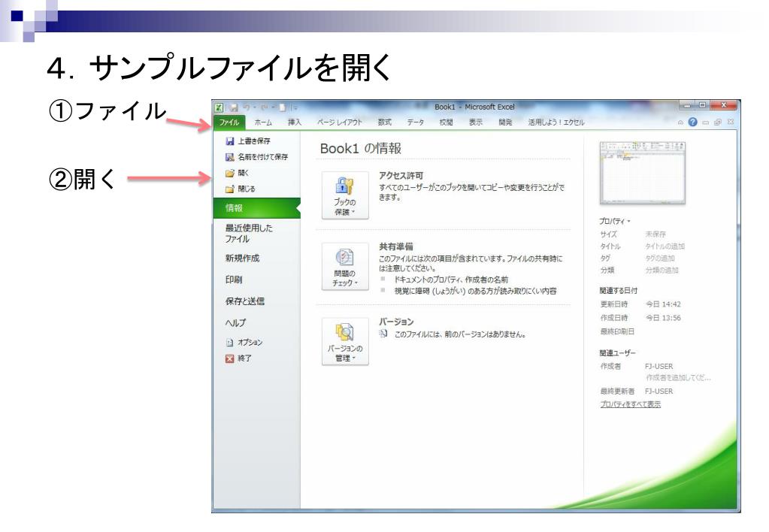Click 閉じる in the file menu

click(241, 189)
